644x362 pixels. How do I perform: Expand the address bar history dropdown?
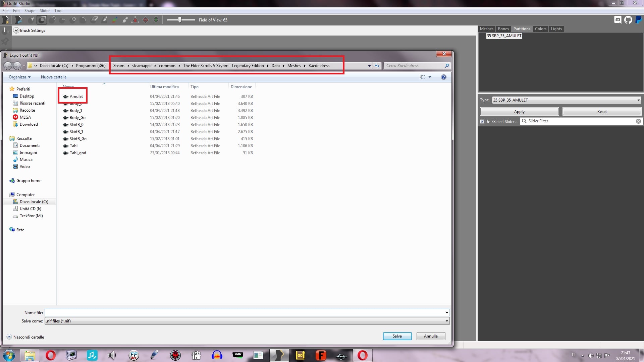click(x=369, y=66)
